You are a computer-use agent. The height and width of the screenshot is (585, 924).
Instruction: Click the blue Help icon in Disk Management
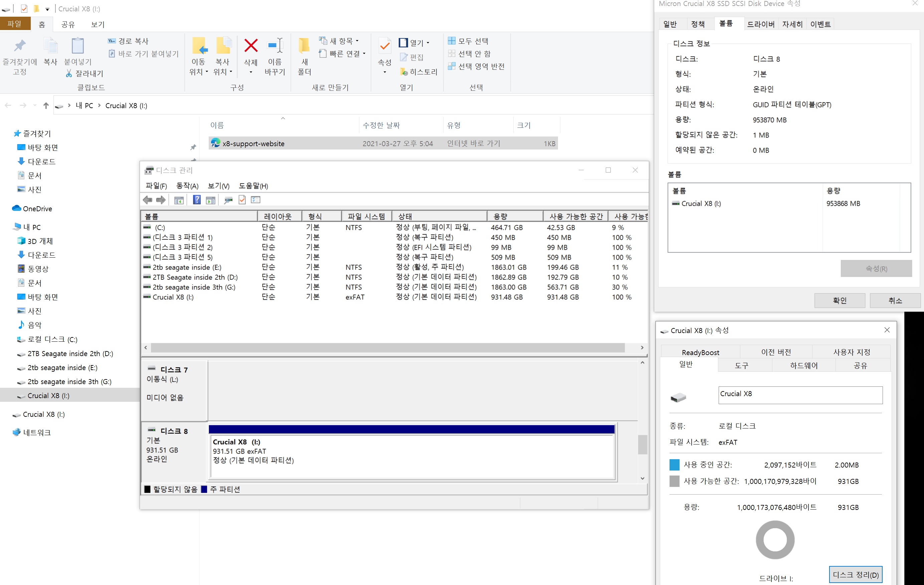coord(196,200)
